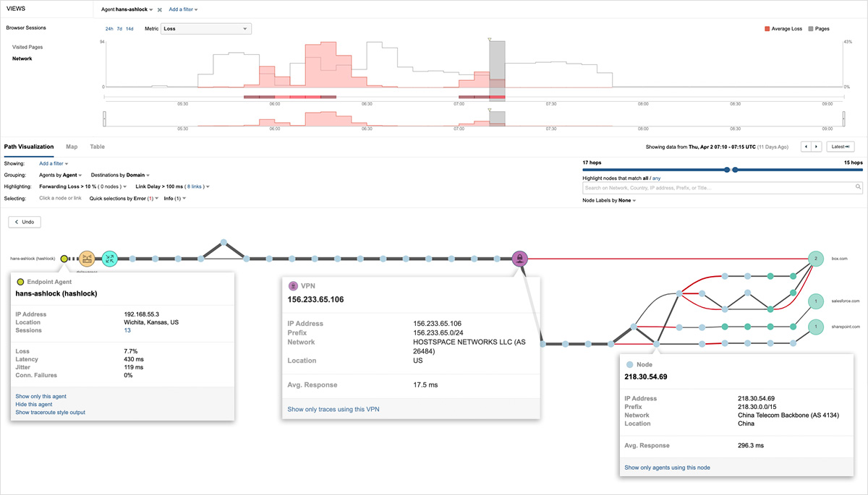
Task: Go to previous time interval arrow
Action: 806,147
